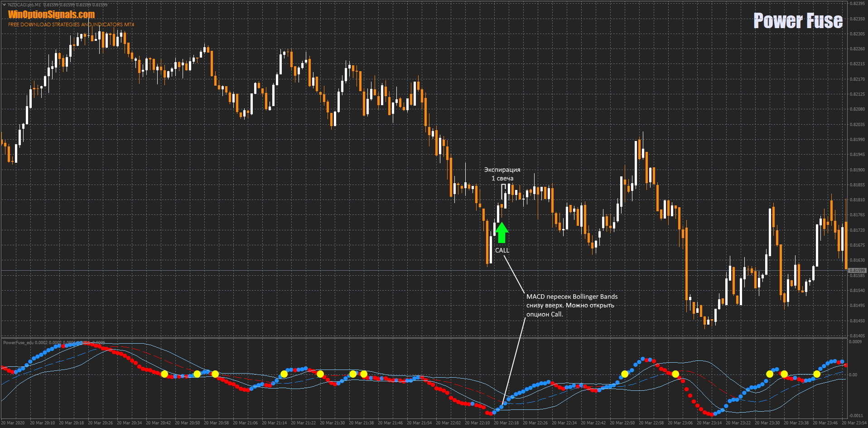
Task: Click the CALL text label under arrow
Action: [x=502, y=250]
